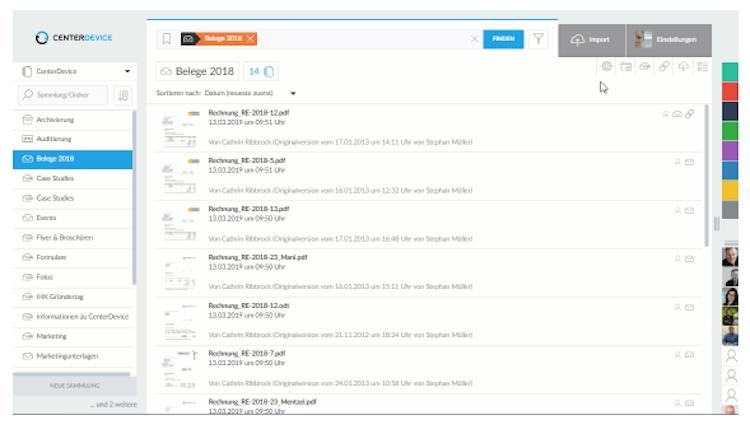Click the 14 documents count button
Screen dimensions: 750x429
point(261,71)
